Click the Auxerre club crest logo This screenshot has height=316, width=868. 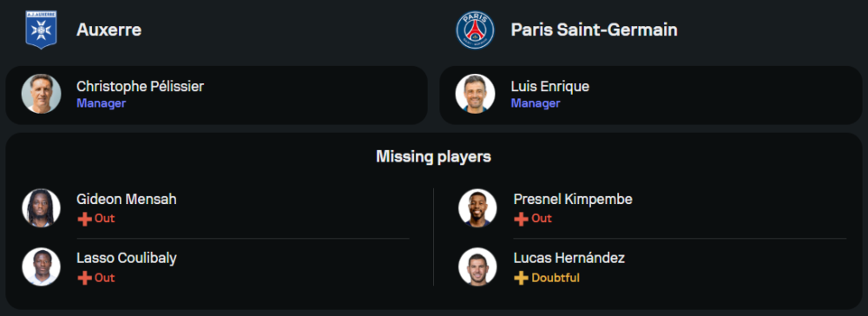click(41, 30)
